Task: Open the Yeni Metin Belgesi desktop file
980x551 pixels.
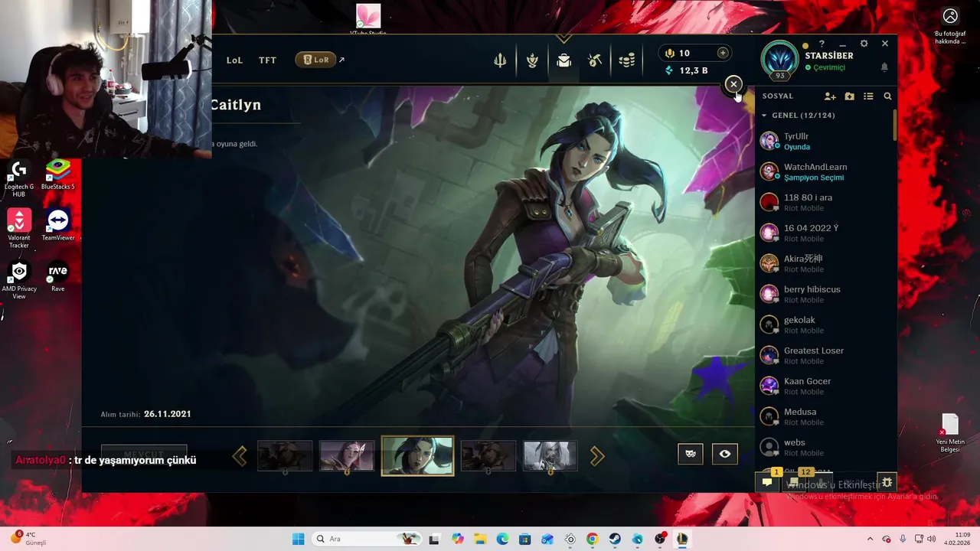Action: tap(950, 433)
